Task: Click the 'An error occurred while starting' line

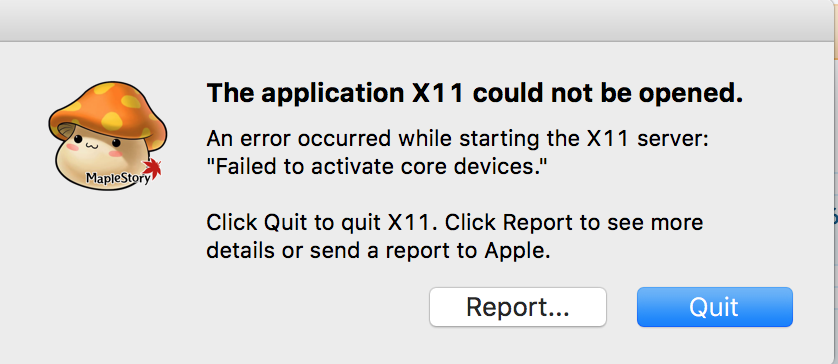Action: click(457, 140)
